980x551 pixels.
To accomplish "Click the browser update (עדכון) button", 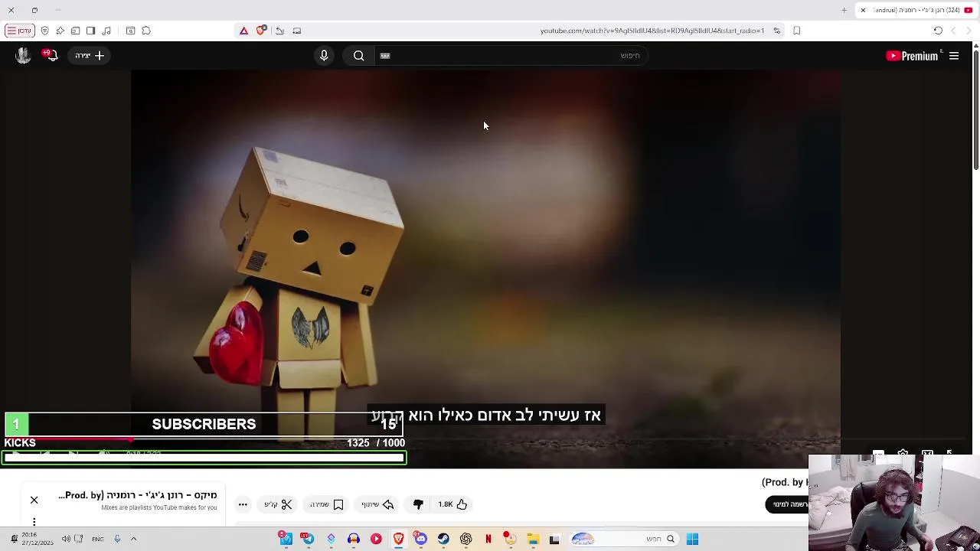I will pyautogui.click(x=20, y=31).
